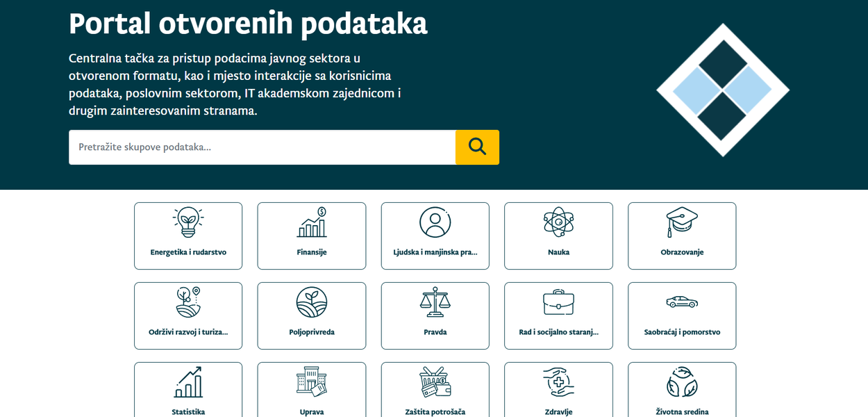Go to the Uprava category
This screenshot has width=868, height=417.
[x=311, y=411]
